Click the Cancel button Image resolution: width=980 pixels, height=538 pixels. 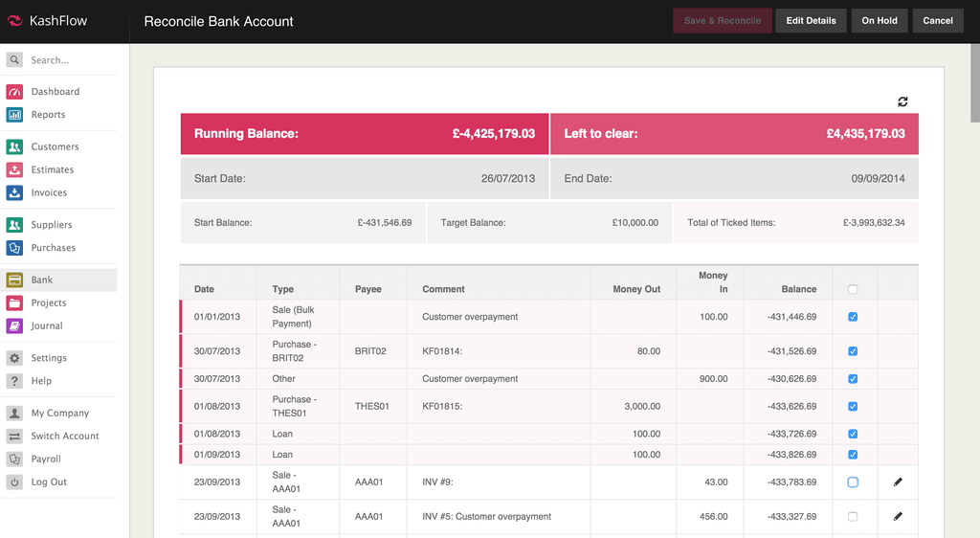937,20
